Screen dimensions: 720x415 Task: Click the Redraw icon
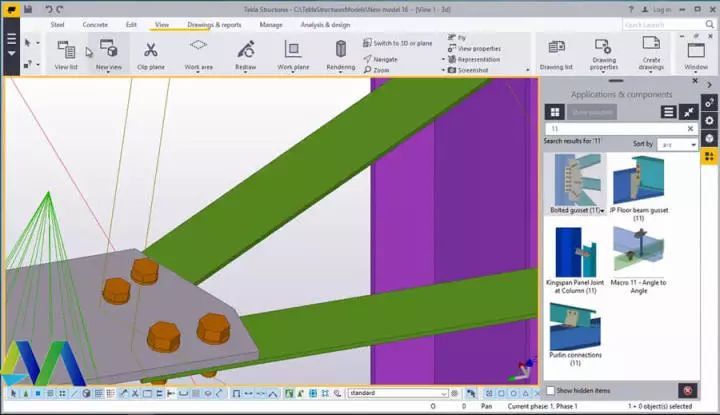click(x=245, y=53)
